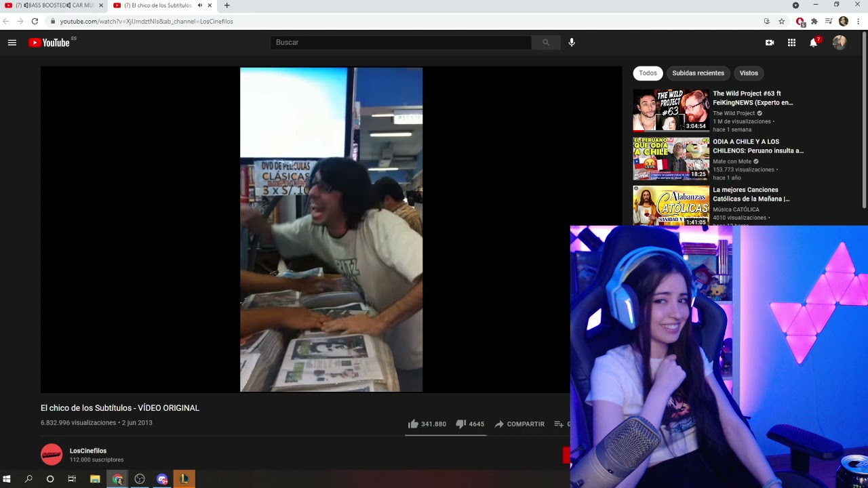Click the Mate con Mote channel name

coord(732,161)
